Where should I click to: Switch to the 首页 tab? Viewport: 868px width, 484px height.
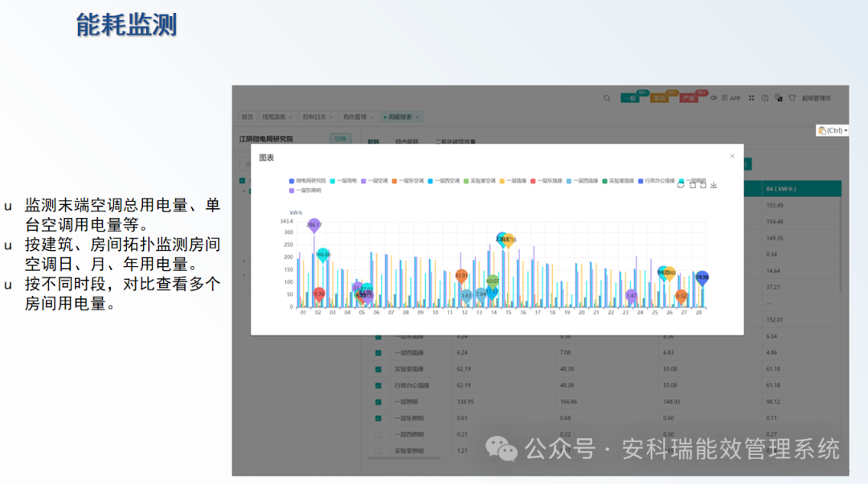pyautogui.click(x=247, y=117)
